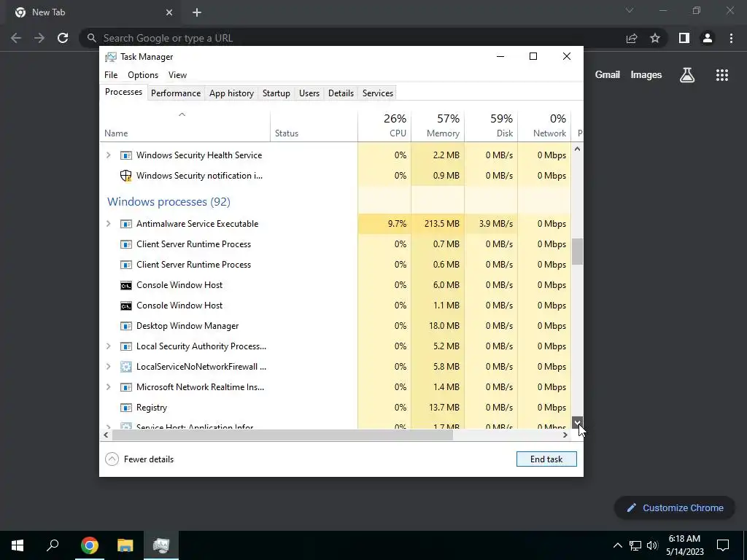The height and width of the screenshot is (560, 747).
Task: Expand Microsoft Network Realtime Inspection row
Action: [x=108, y=387]
